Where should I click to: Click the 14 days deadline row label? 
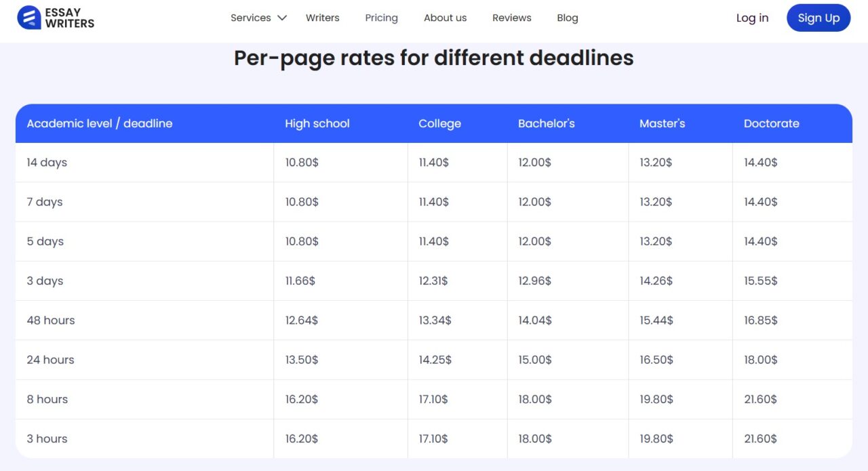[47, 163]
